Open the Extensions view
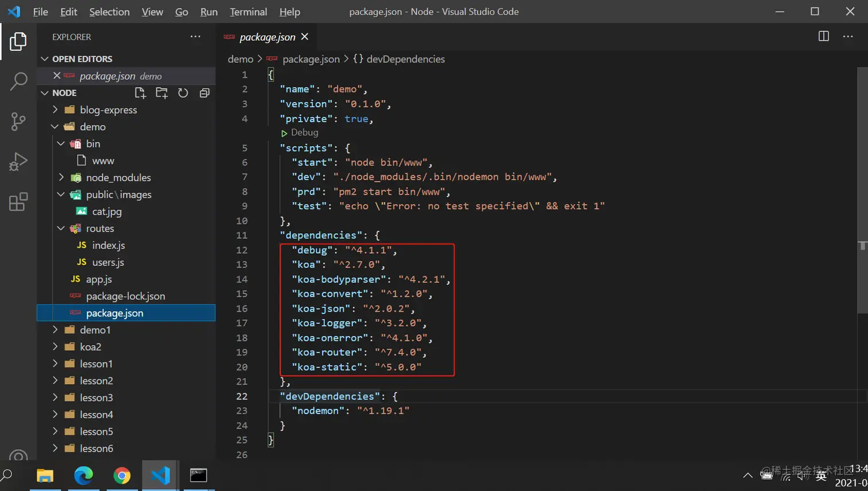 tap(18, 202)
